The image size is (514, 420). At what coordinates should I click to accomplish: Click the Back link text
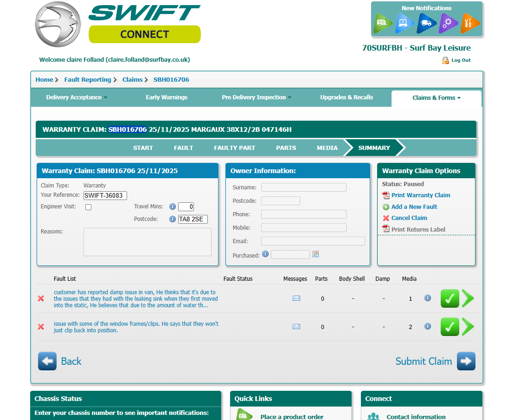(x=71, y=362)
